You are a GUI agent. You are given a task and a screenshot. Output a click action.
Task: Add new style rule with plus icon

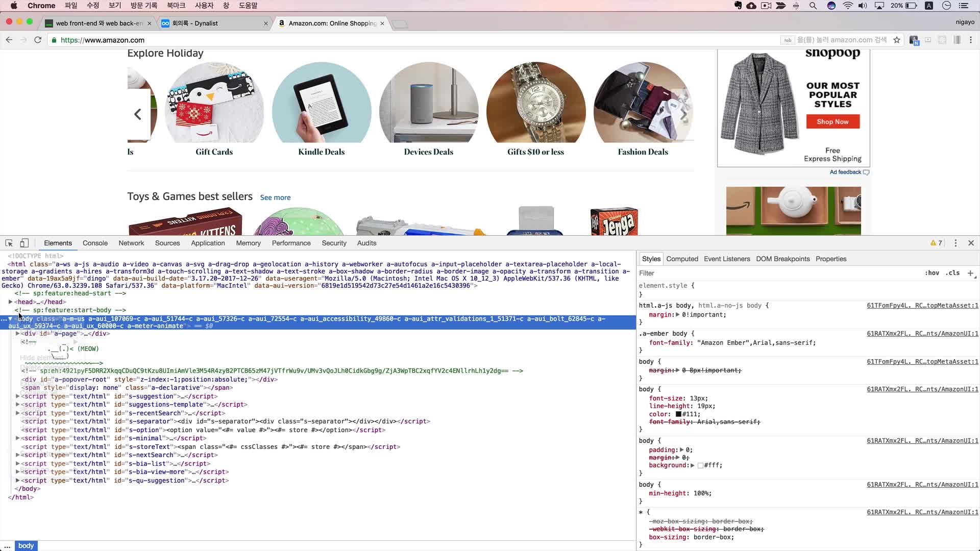point(970,273)
